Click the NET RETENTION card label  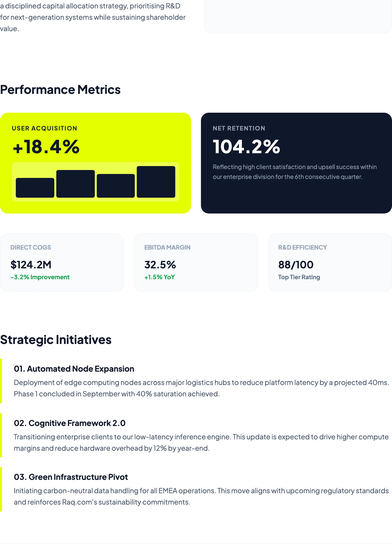[239, 128]
